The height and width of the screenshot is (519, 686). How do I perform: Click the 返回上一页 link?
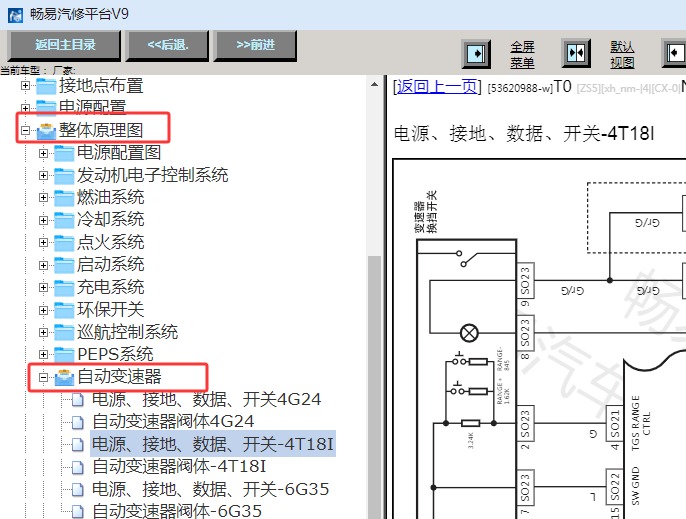[x=437, y=87]
